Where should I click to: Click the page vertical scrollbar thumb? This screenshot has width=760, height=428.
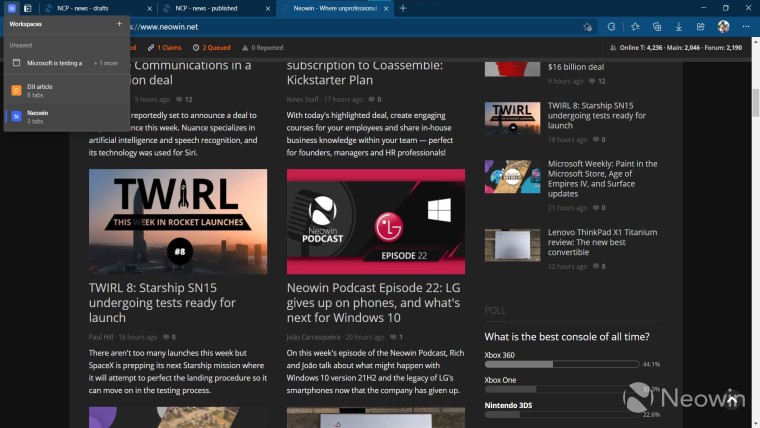coord(756,103)
